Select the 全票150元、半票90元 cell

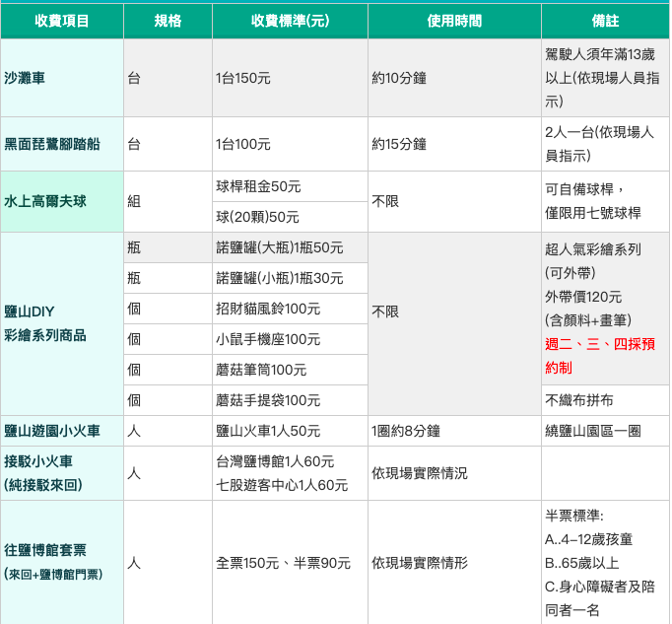tap(290, 562)
